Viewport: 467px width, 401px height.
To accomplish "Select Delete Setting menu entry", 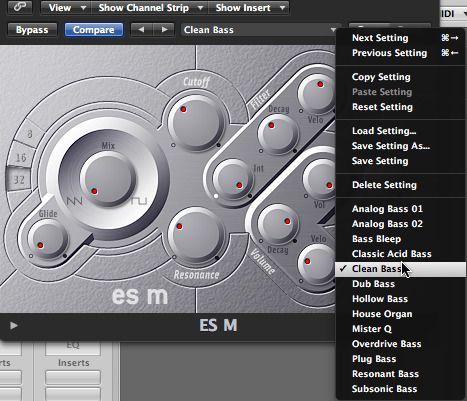I will pyautogui.click(x=400, y=185).
